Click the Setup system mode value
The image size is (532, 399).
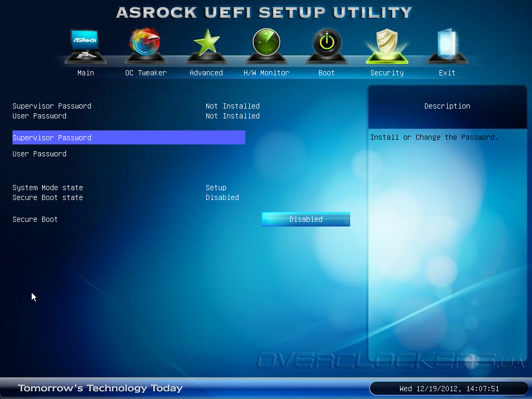click(x=216, y=188)
